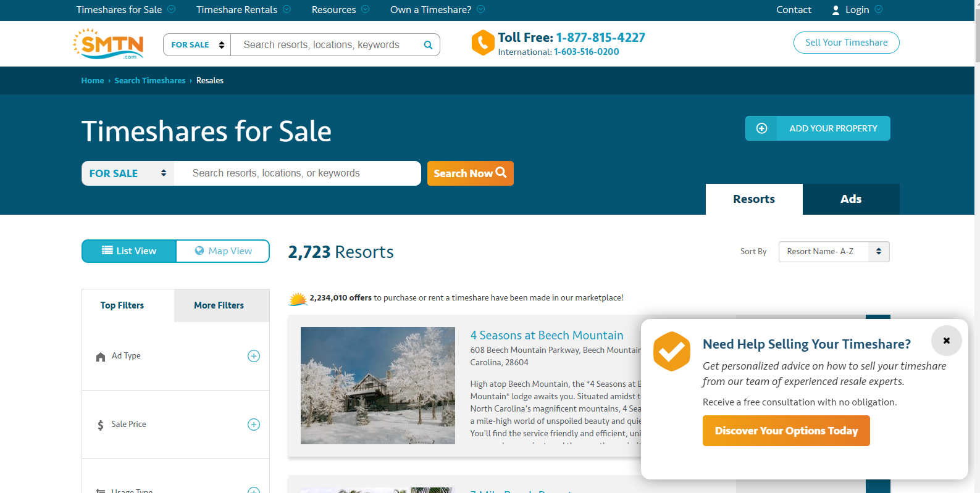Image resolution: width=980 pixels, height=493 pixels.
Task: Open the Timeshare Rentals menu
Action: 243,10
